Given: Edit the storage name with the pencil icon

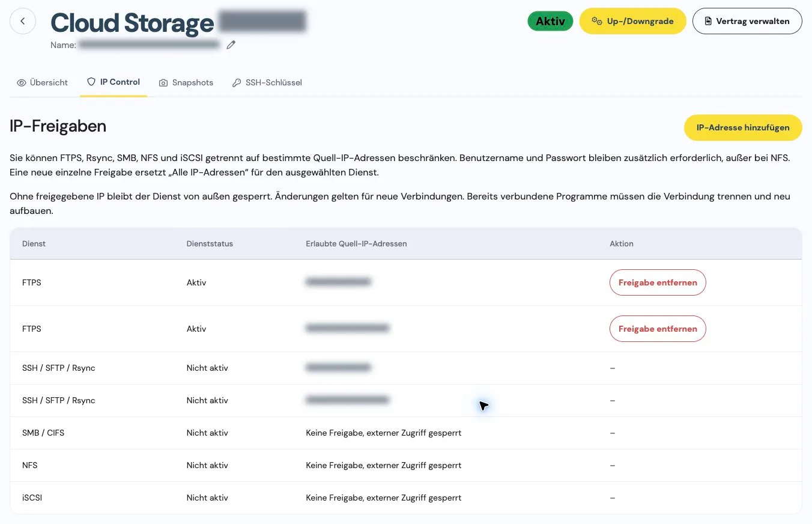Looking at the screenshot, I should [x=231, y=44].
